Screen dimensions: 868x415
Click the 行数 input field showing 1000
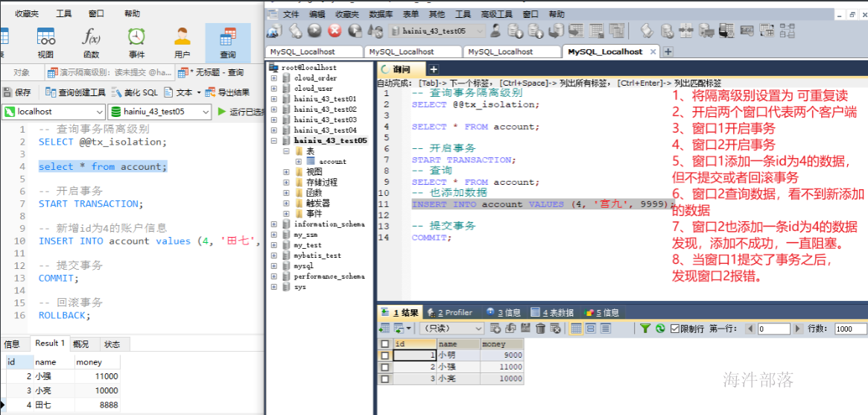coord(850,329)
